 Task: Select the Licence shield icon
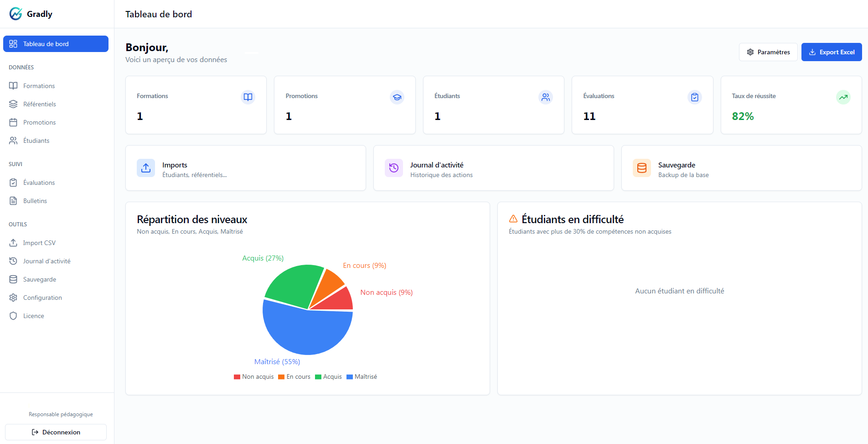point(13,315)
